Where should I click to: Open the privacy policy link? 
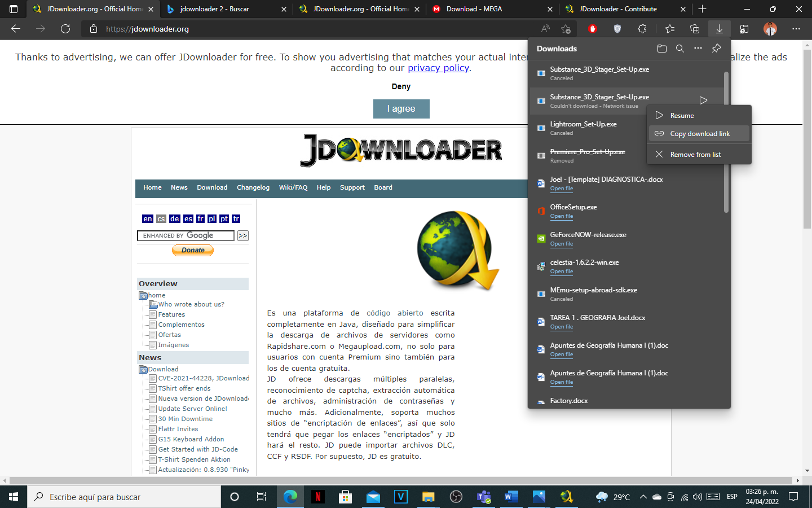(438, 68)
